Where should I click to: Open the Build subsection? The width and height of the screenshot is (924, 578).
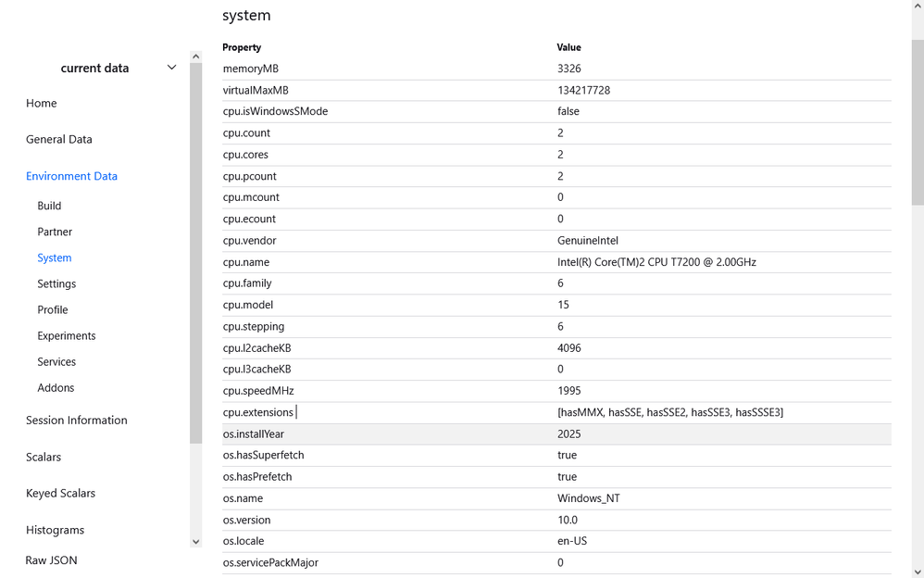(x=49, y=206)
